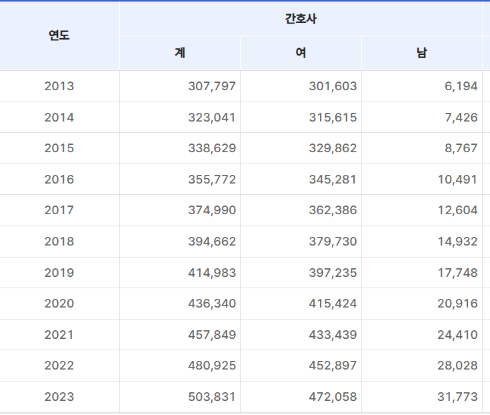Click the male value 24,410
490x415 pixels.
(x=457, y=335)
